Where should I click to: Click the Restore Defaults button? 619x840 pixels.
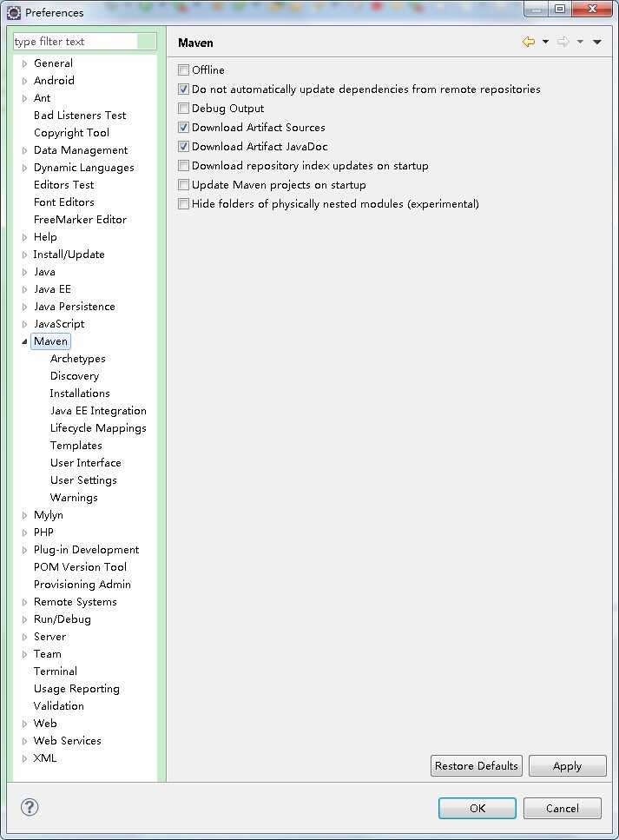476,765
